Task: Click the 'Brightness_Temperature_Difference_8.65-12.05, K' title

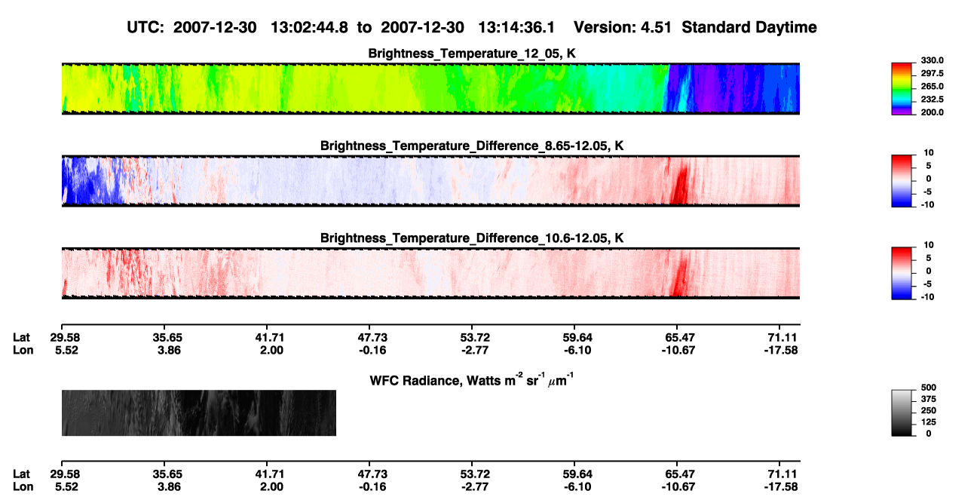Action: tap(472, 146)
